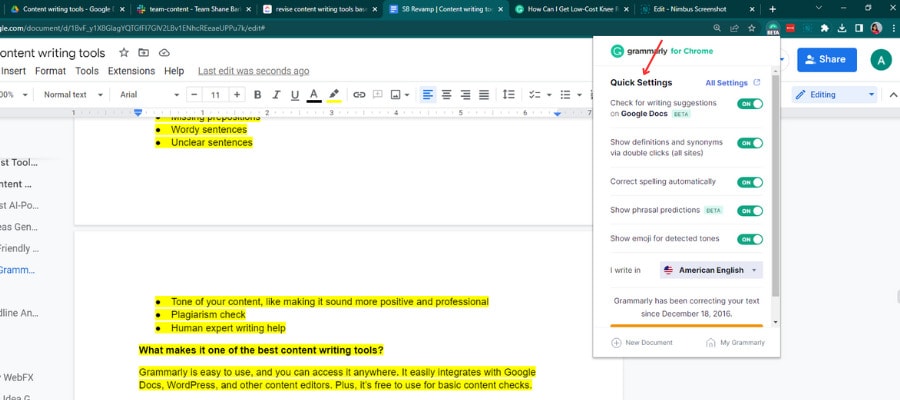The width and height of the screenshot is (900, 400).
Task: Open the Normal text style dropdown
Action: pyautogui.click(x=73, y=95)
